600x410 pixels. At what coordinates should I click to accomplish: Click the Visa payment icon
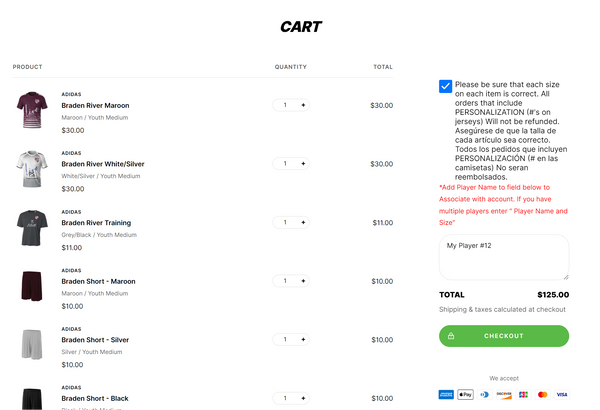(x=562, y=395)
